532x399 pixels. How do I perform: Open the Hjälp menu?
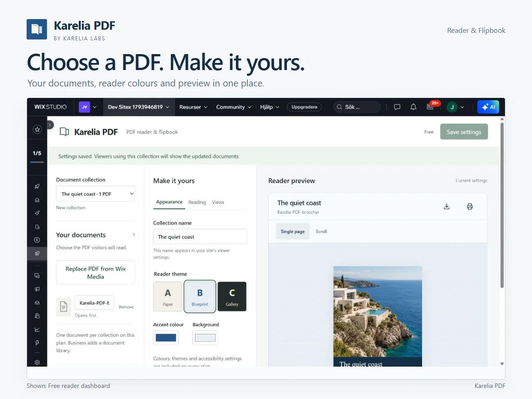tap(270, 107)
